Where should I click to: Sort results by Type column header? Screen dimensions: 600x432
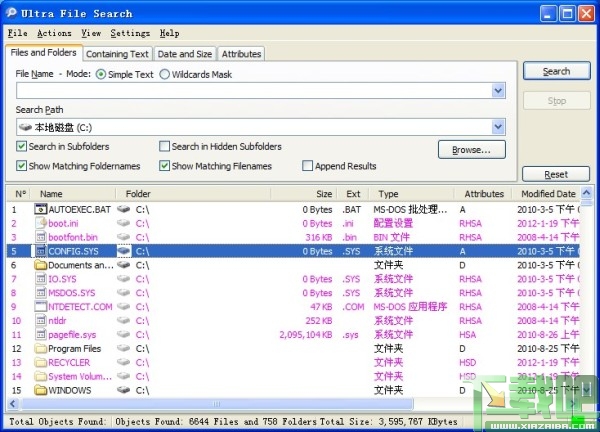point(411,194)
